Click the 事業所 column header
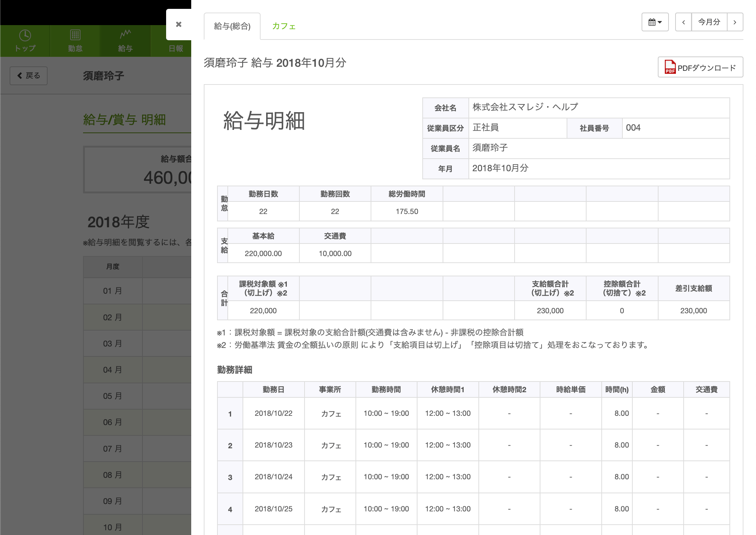This screenshot has width=756, height=535. coord(330,390)
